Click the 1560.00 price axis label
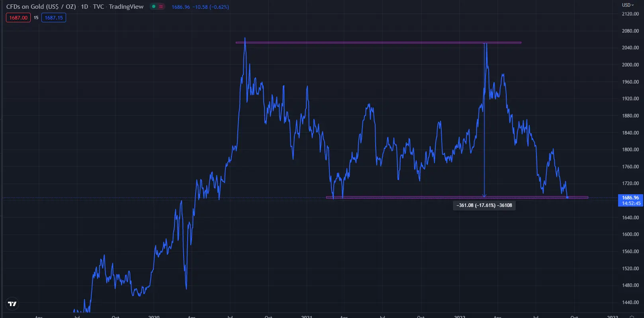The image size is (644, 318). point(630,252)
